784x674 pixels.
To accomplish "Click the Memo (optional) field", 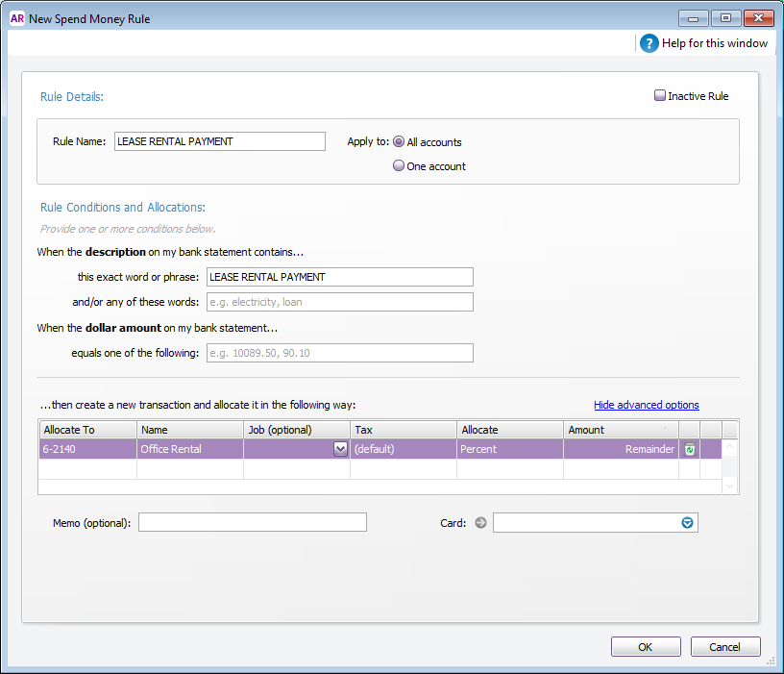I will 252,522.
